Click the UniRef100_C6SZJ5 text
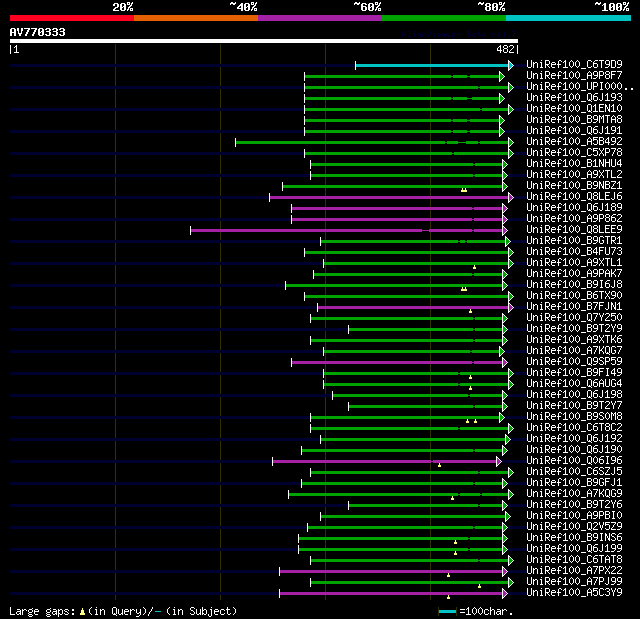Viewport: 640px width, 619px height. pos(574,472)
